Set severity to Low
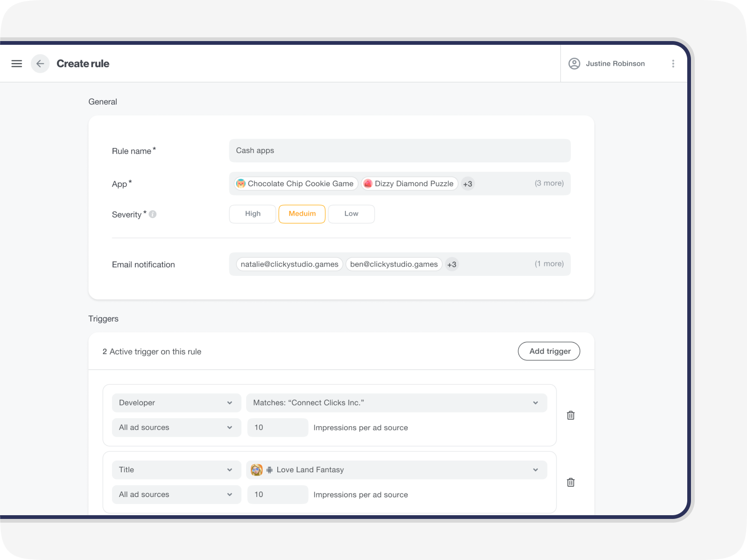 [352, 214]
